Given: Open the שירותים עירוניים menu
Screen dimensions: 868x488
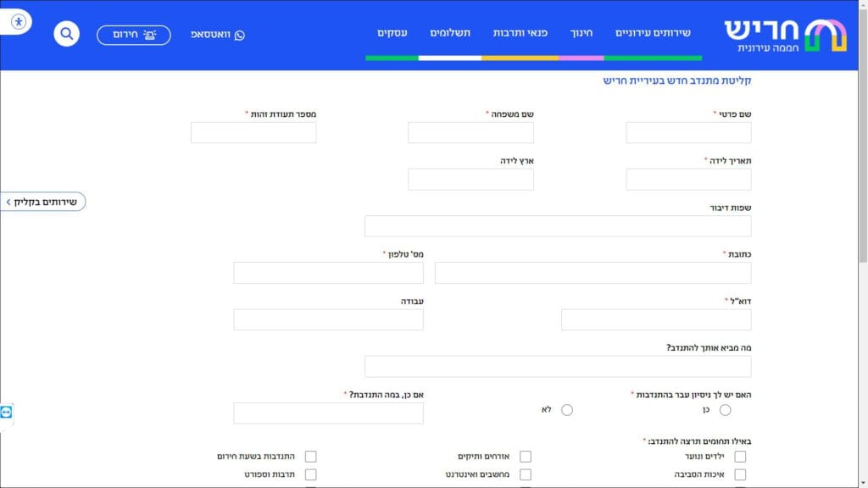Looking at the screenshot, I should pyautogui.click(x=653, y=33).
